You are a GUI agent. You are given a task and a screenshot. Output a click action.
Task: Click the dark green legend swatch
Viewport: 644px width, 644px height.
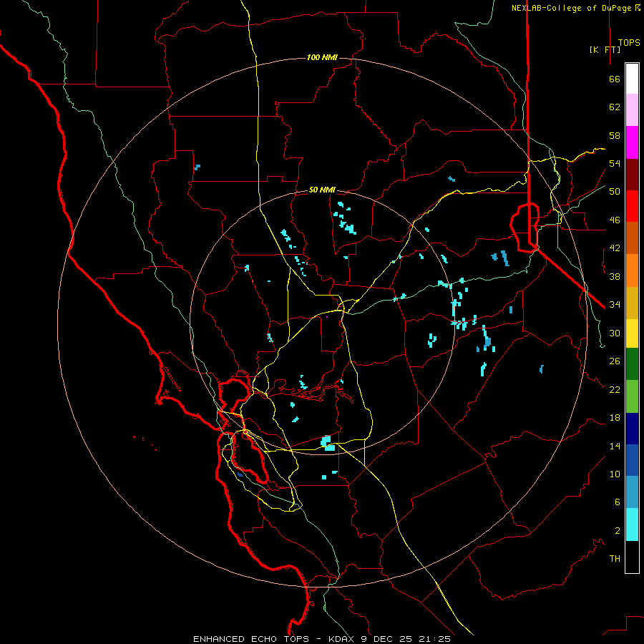pos(632,364)
